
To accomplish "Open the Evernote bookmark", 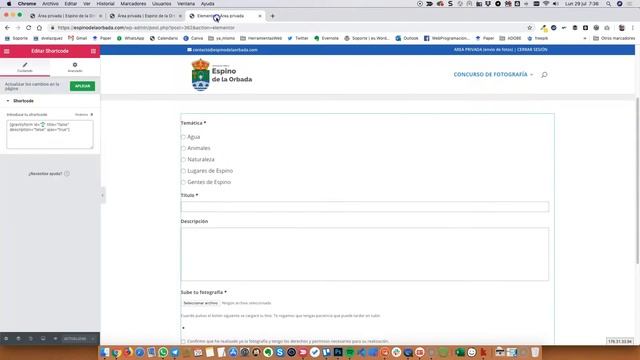I will [326, 38].
